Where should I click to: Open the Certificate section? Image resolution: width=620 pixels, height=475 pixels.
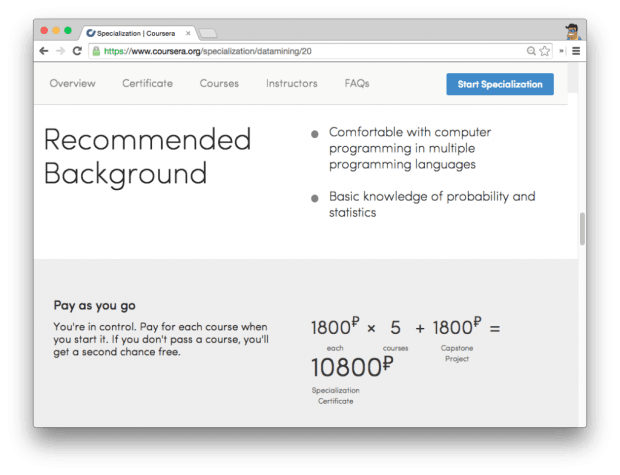tap(147, 84)
